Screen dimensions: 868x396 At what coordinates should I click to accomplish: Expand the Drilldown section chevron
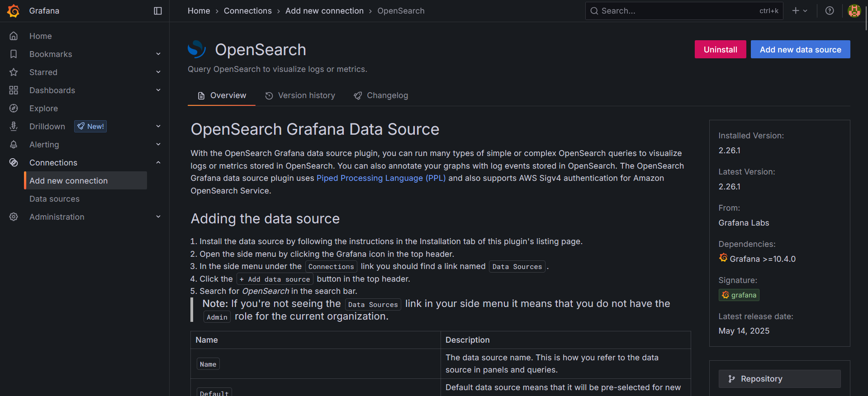click(158, 126)
